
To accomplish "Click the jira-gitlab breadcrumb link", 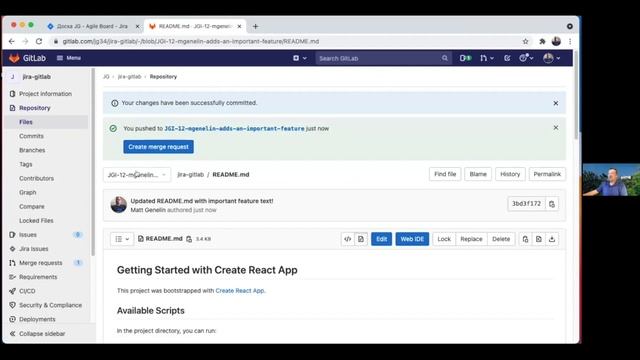I will click(x=129, y=77).
